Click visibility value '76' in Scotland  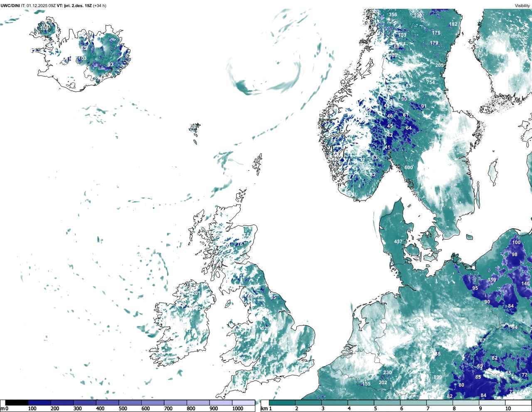(x=239, y=244)
